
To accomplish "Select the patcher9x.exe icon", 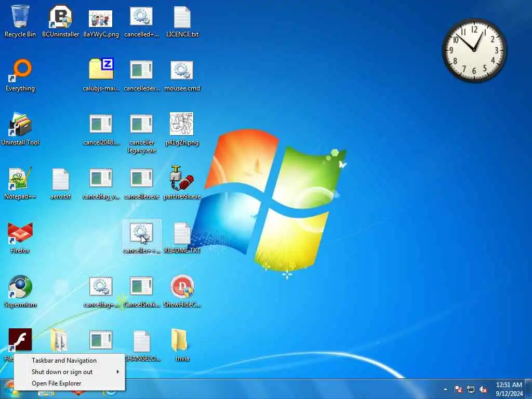I will coord(182,183).
